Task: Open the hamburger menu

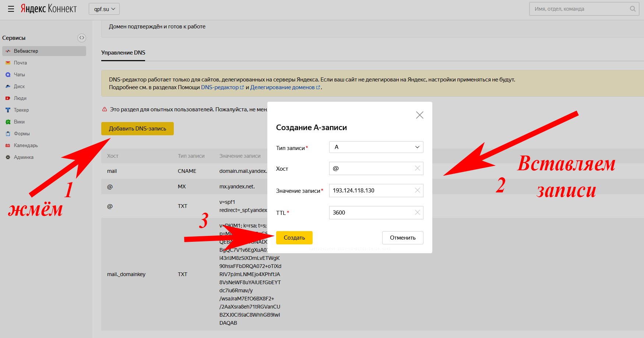Action: 11,9
